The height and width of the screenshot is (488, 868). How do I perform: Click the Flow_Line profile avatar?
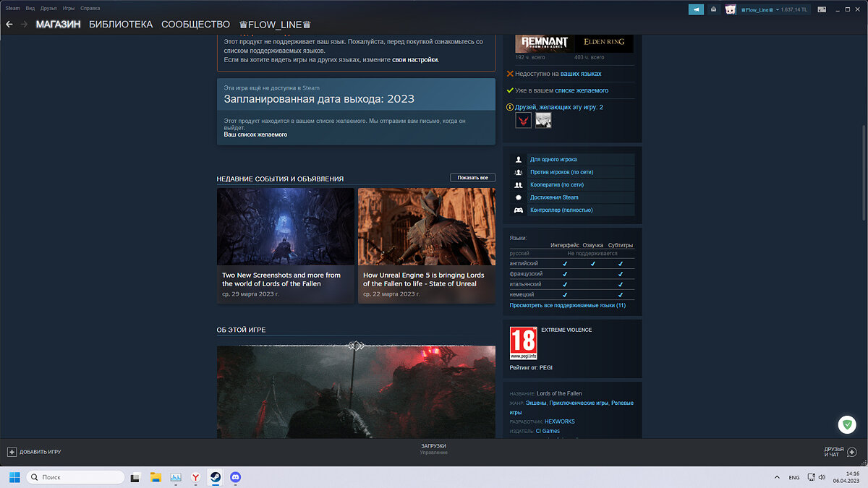(x=731, y=9)
